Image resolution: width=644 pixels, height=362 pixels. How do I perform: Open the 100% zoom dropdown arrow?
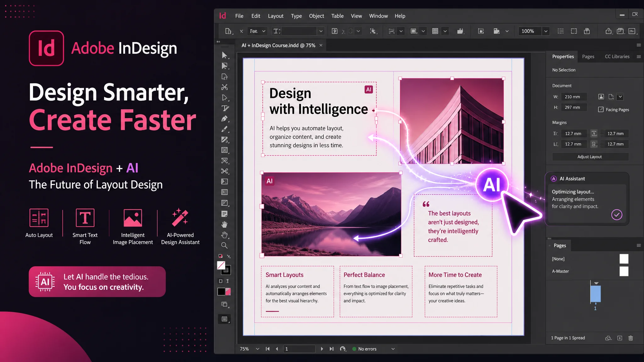546,31
